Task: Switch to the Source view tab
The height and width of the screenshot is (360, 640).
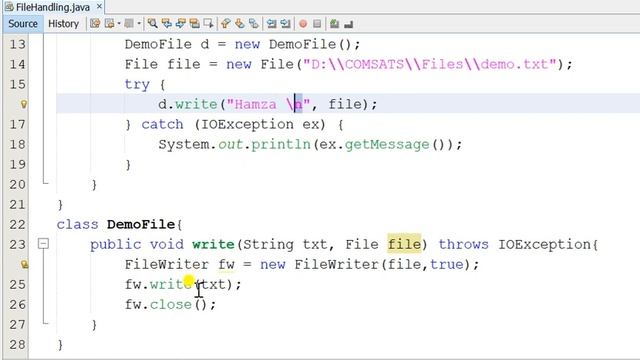Action: point(23,24)
